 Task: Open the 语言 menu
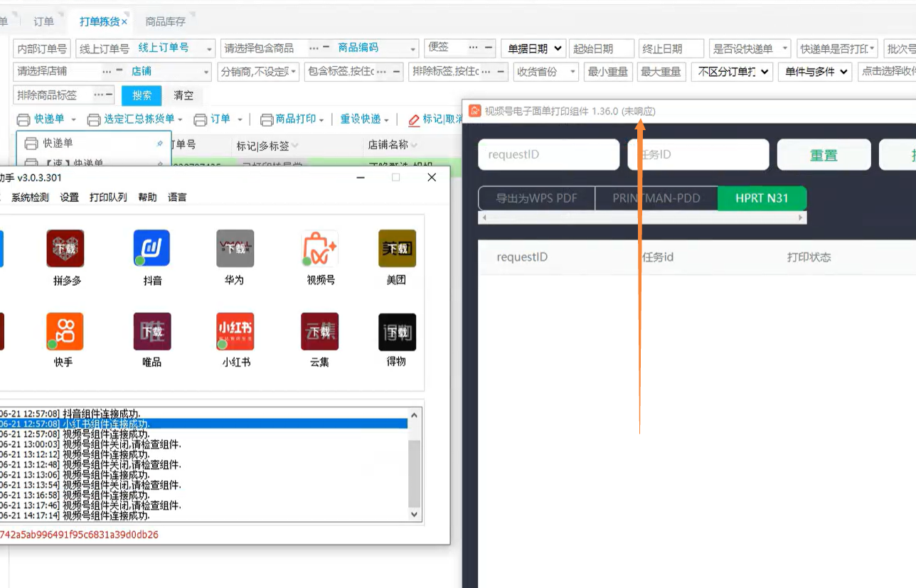pyautogui.click(x=178, y=198)
